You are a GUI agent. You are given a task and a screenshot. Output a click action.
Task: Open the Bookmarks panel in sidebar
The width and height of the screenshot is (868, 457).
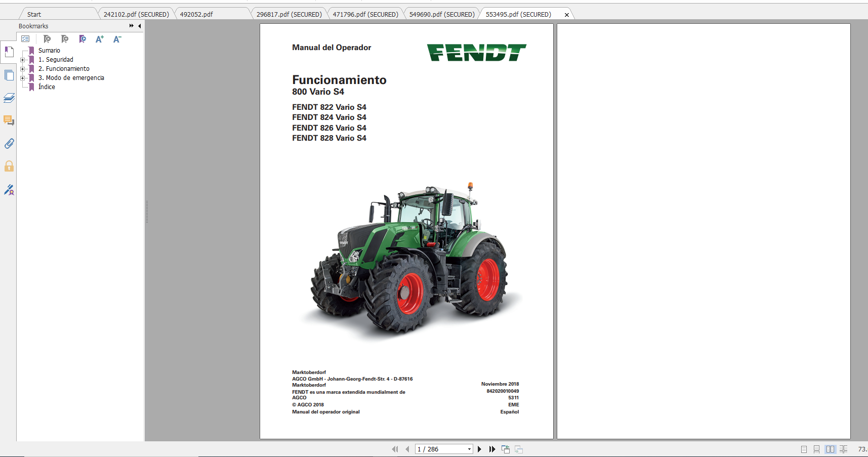click(x=9, y=52)
